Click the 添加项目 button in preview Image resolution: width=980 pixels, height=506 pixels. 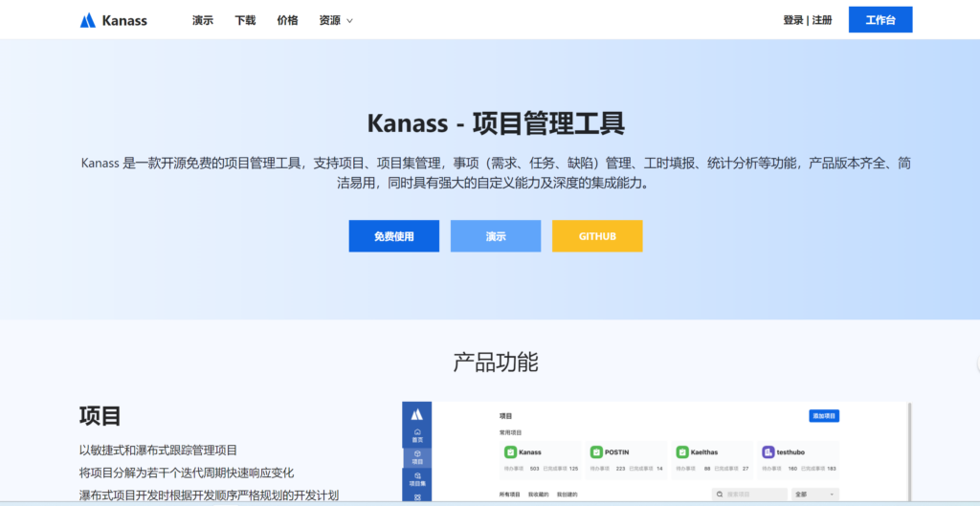(824, 416)
